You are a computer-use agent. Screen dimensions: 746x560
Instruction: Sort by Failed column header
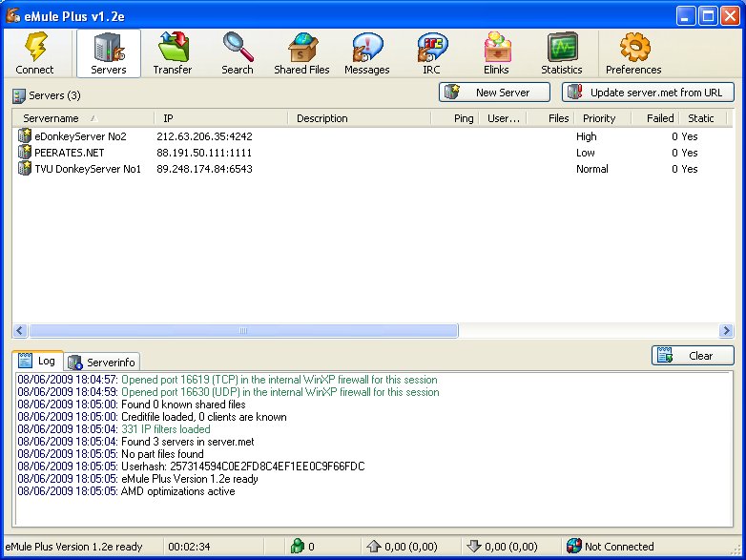coord(655,118)
